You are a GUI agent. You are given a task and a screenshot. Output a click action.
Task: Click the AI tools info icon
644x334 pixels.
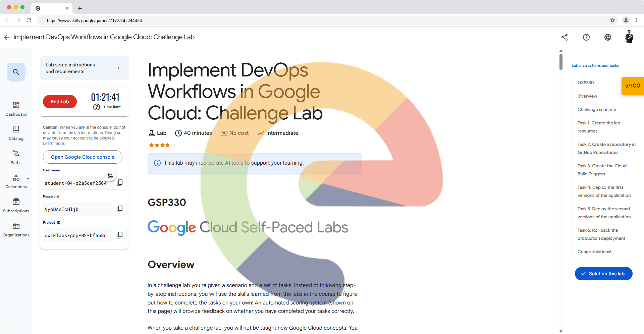click(157, 163)
